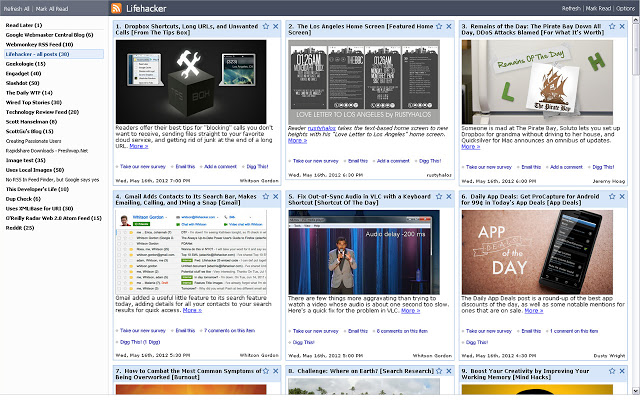The width and height of the screenshot is (640, 400).
Task: Click the orange RSS feed icon beside Lifehacker
Action: 116,8
